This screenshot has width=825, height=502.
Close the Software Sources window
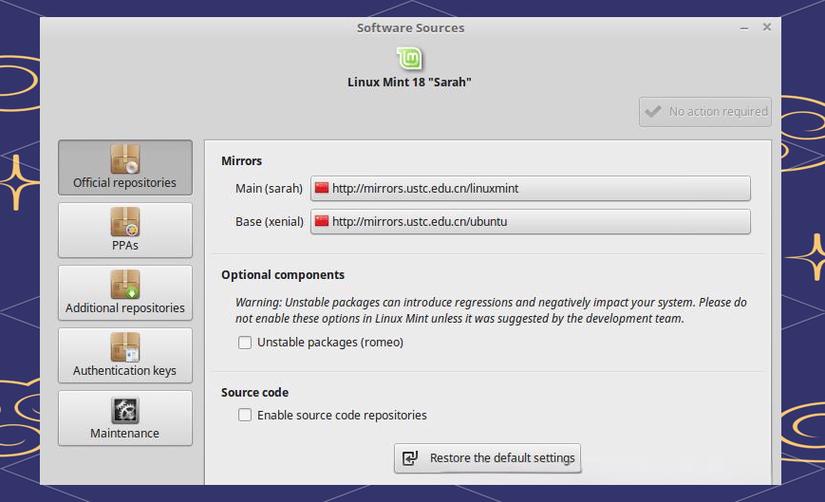pyautogui.click(x=767, y=27)
